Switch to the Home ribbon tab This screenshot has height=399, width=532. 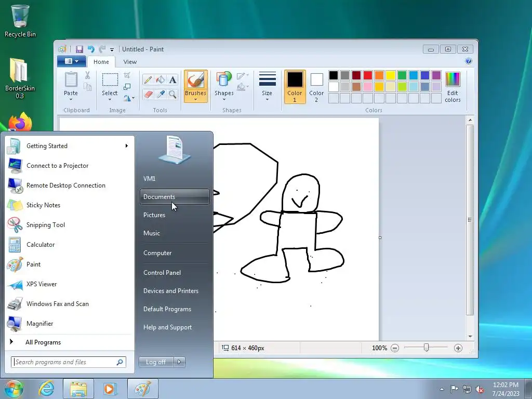tap(101, 62)
